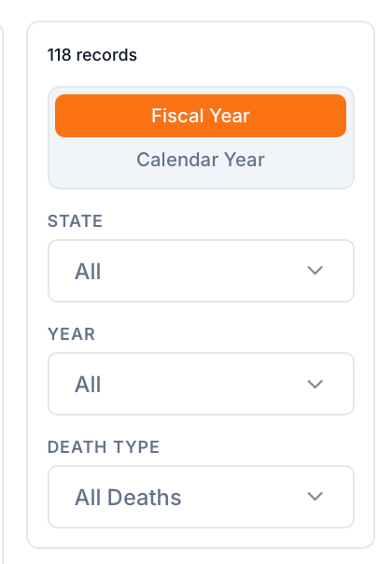
Task: Click the 'All' value under Year
Action: pyautogui.click(x=88, y=384)
